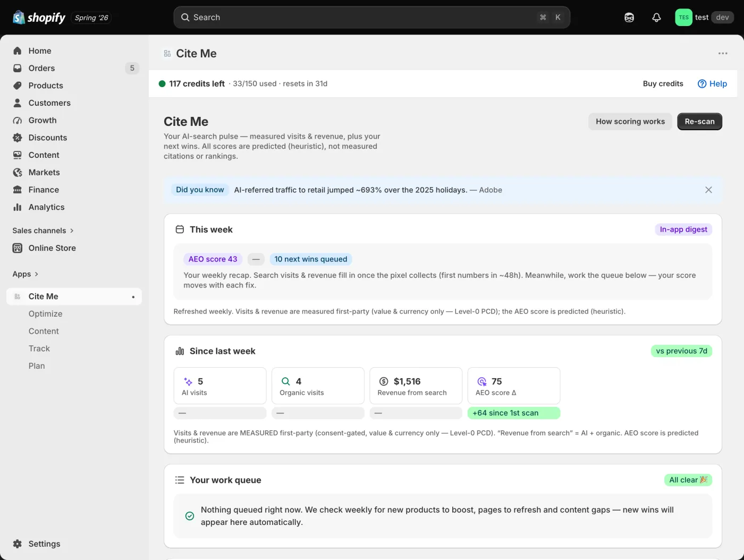The height and width of the screenshot is (560, 744).
Task: Open the Shopify logo home link
Action: coord(39,18)
